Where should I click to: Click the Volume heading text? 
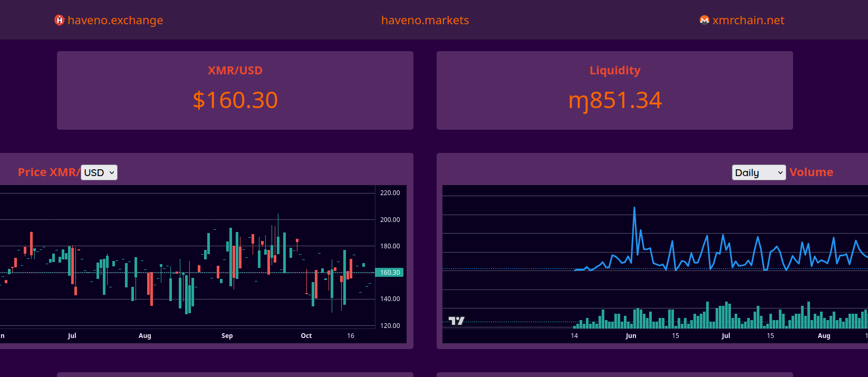811,172
